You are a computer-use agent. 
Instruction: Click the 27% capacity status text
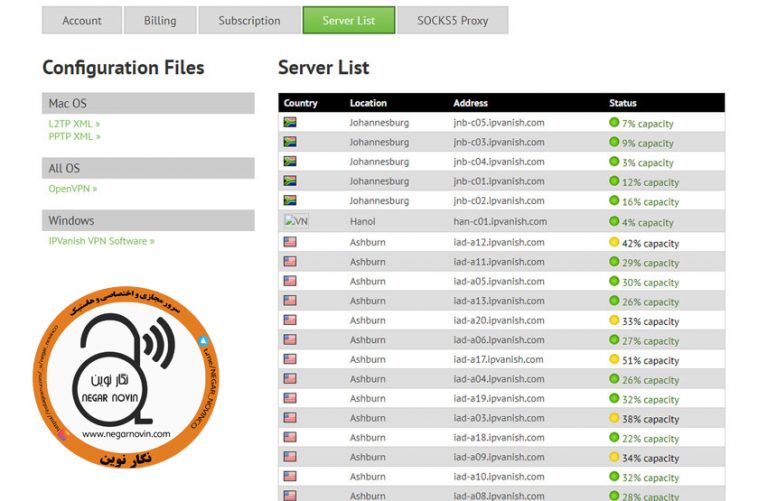tap(650, 341)
